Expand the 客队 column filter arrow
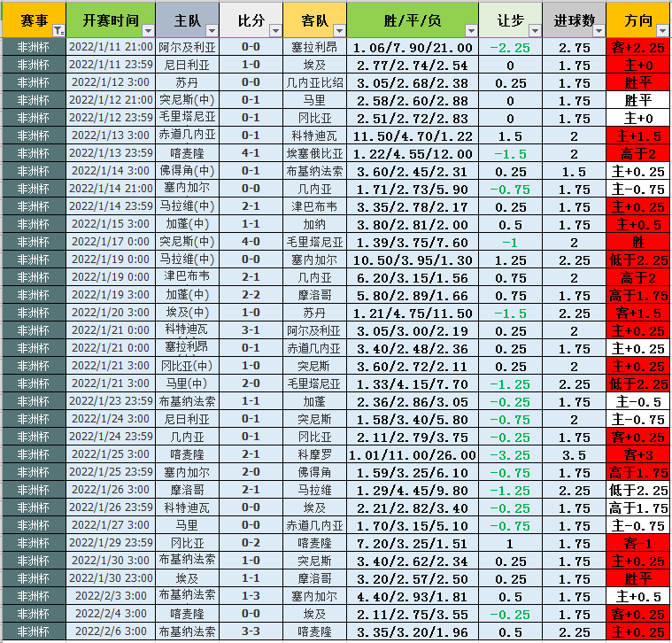The image size is (672, 643). click(339, 31)
